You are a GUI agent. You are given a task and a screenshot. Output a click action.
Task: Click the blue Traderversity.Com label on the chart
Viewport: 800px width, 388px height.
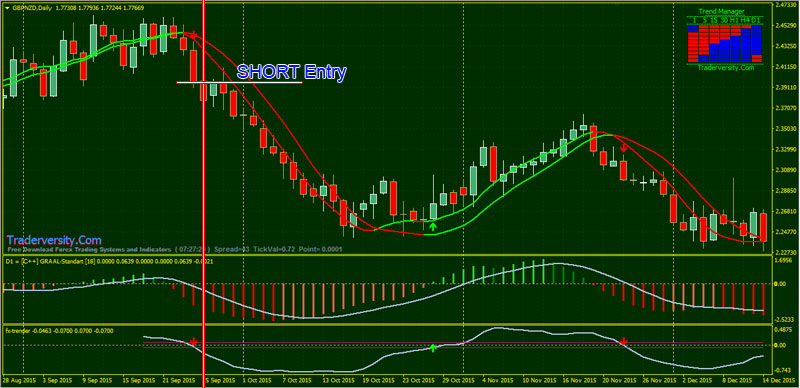coord(54,240)
